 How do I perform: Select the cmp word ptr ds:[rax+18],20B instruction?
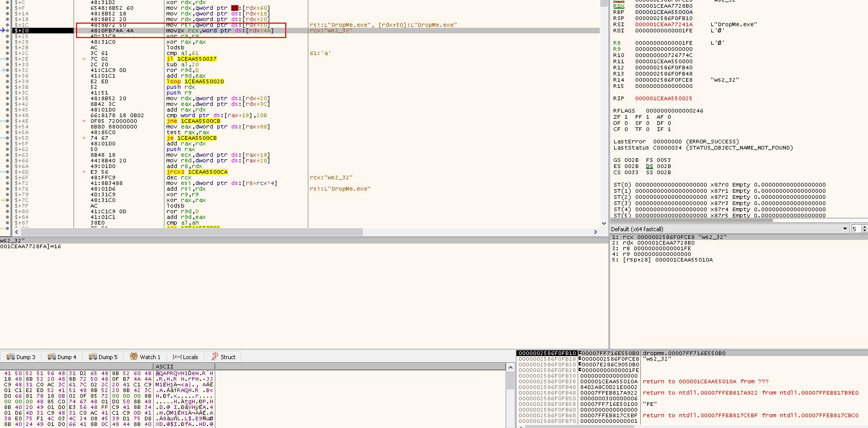tap(217, 116)
